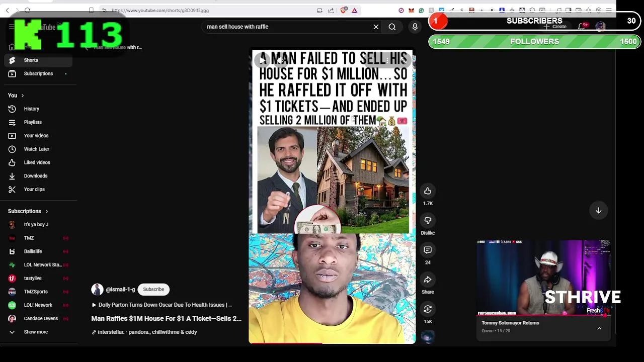644x362 pixels.
Task: Open the Brave Rewards triangle icon
Action: 355,10
